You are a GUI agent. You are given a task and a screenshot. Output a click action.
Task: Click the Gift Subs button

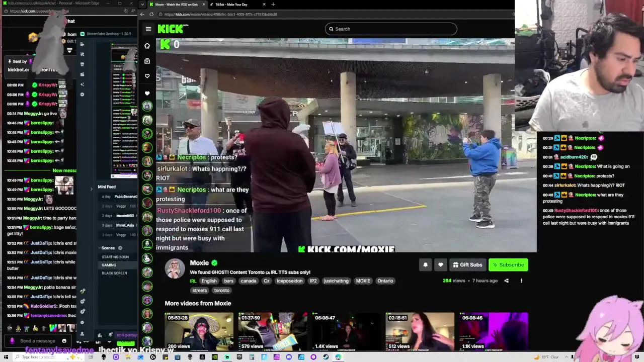point(467,265)
